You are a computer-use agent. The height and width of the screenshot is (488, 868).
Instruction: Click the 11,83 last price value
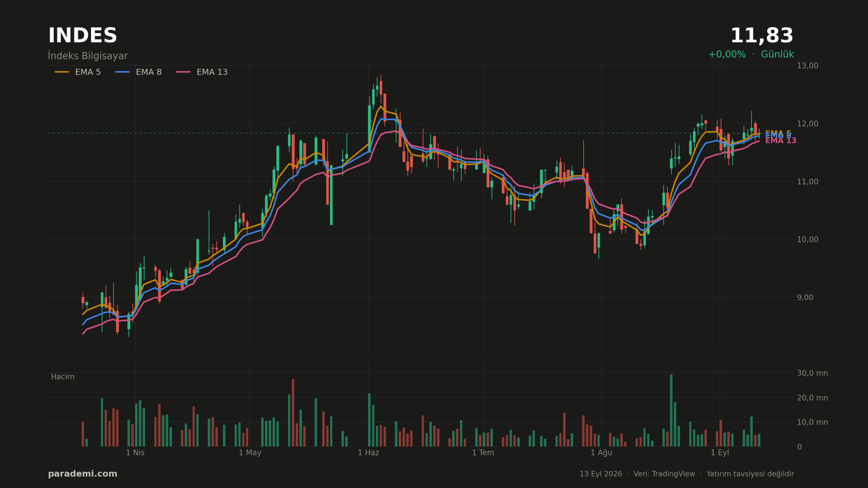coord(762,36)
